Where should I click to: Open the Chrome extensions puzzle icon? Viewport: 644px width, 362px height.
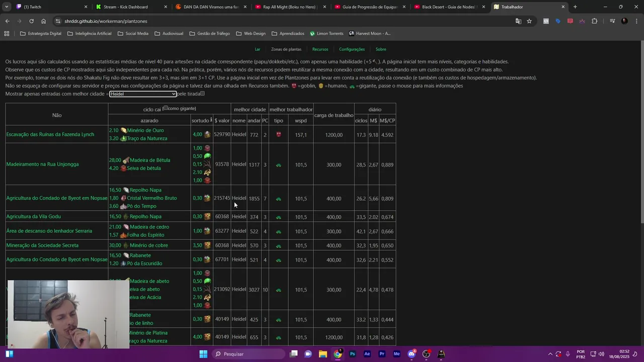point(594,21)
